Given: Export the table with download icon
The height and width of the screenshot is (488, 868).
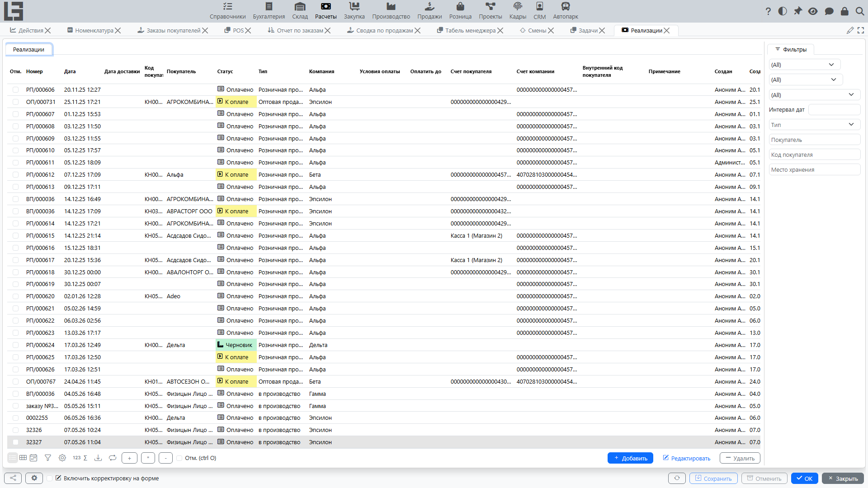Looking at the screenshot, I should point(98,458).
